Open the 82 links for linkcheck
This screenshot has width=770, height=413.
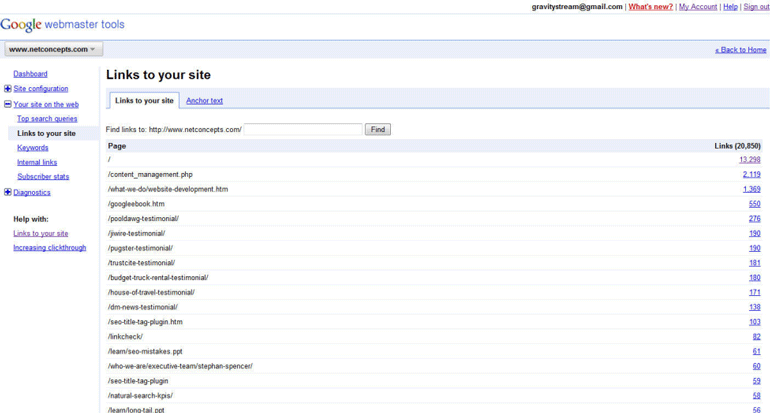tap(757, 337)
